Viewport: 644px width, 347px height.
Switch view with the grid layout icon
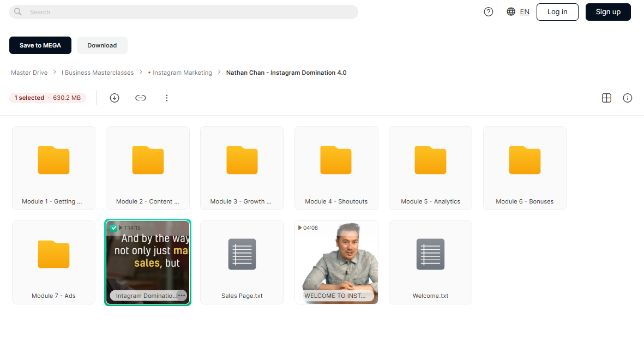click(606, 98)
